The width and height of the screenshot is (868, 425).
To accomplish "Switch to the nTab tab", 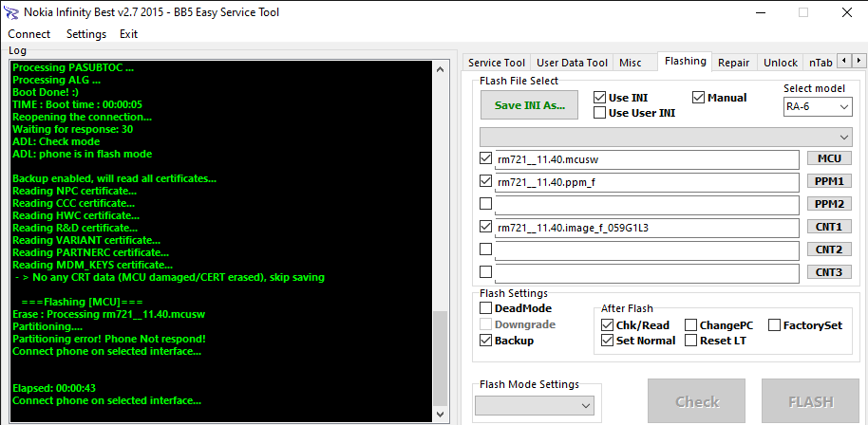I will coord(821,63).
